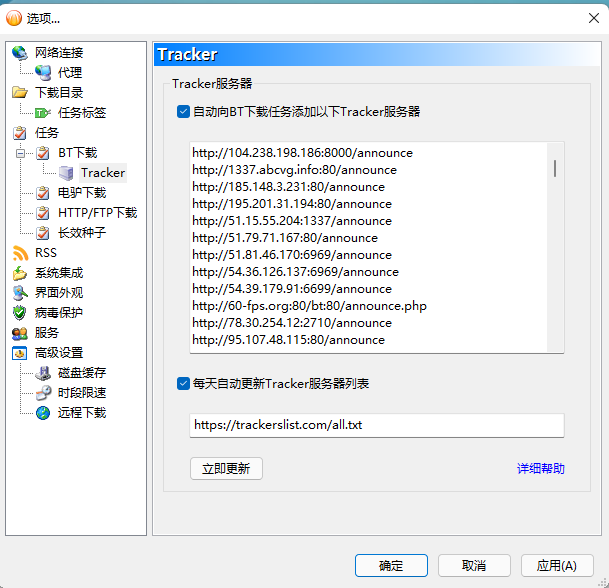609x588 pixels.
Task: Click the 代理 proxy icon in sidebar
Action: (x=43, y=73)
